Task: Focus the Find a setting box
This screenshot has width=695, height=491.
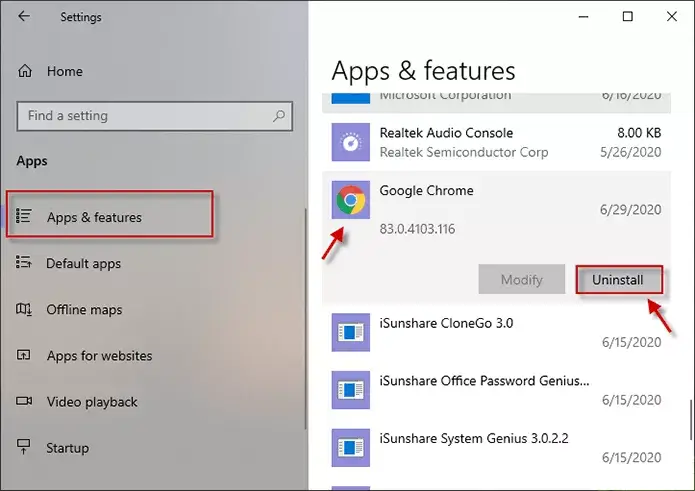Action: (155, 116)
